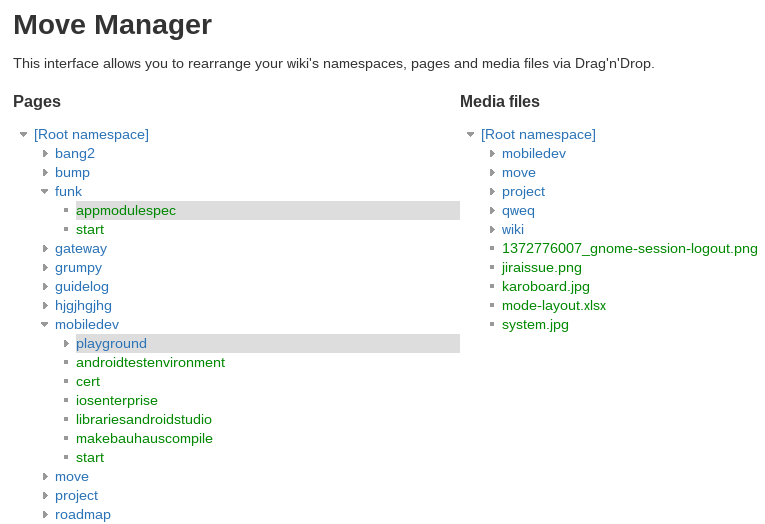Click the librariesandroidstudio page
This screenshot has width=765, height=524.
coord(143,419)
